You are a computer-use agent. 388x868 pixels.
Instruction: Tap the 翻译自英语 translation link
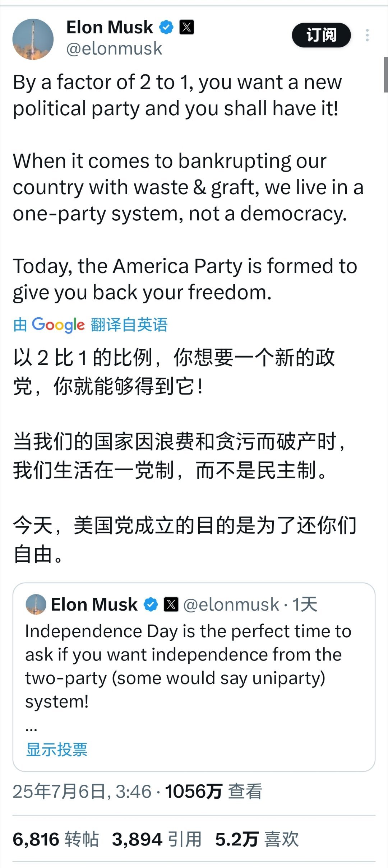click(x=129, y=325)
